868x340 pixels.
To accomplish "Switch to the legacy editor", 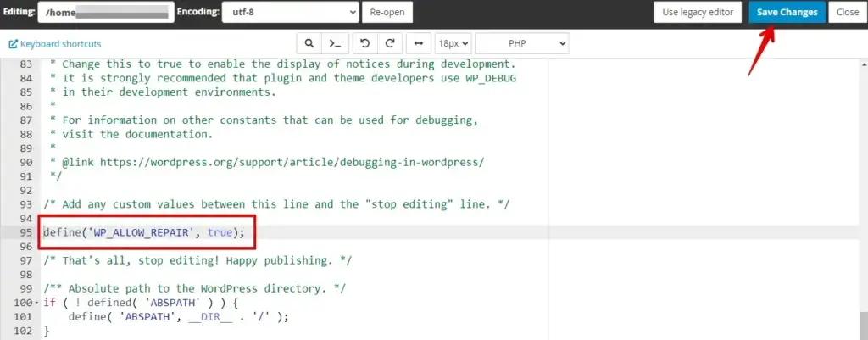I will (699, 13).
